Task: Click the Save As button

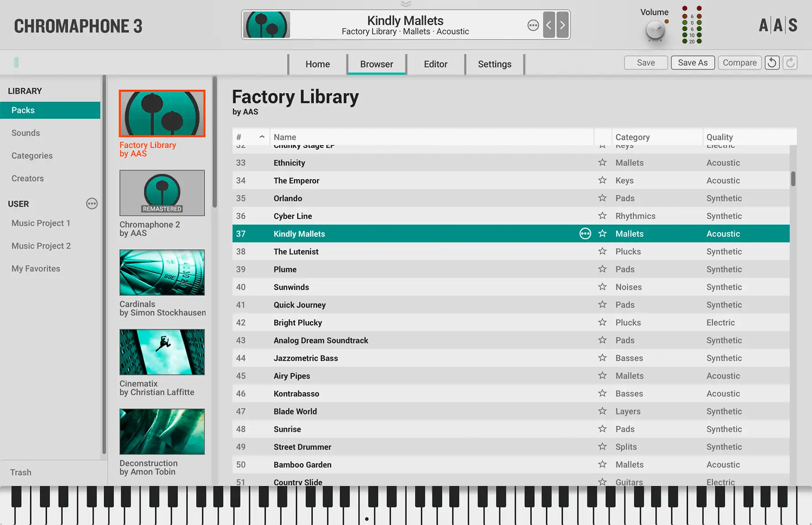Action: pyautogui.click(x=692, y=63)
